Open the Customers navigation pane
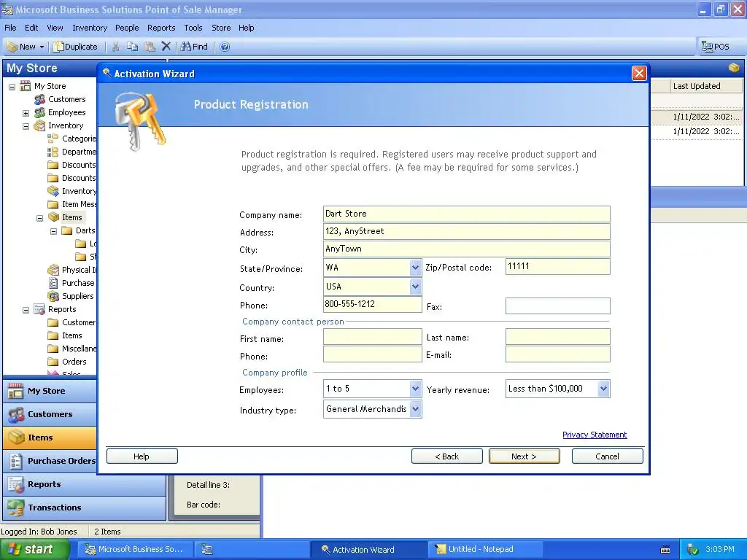The image size is (747, 560). click(x=50, y=414)
